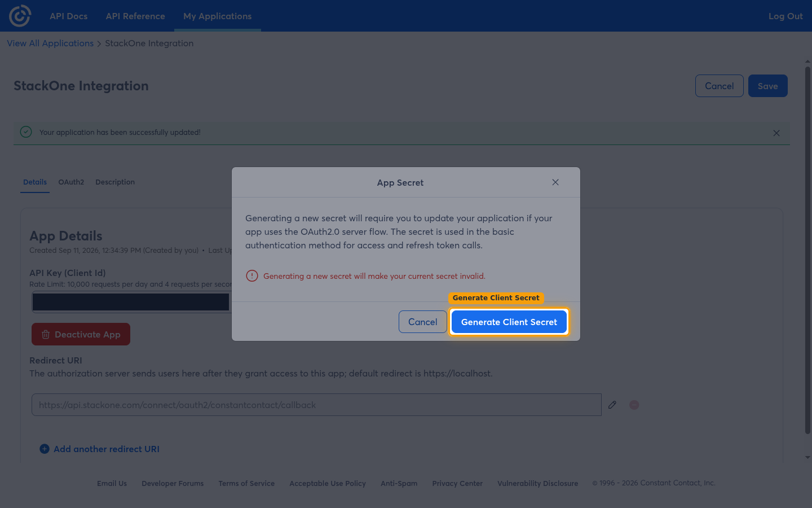Click the StackOne Integration breadcrumb text
Image resolution: width=812 pixels, height=508 pixels.
(x=149, y=43)
